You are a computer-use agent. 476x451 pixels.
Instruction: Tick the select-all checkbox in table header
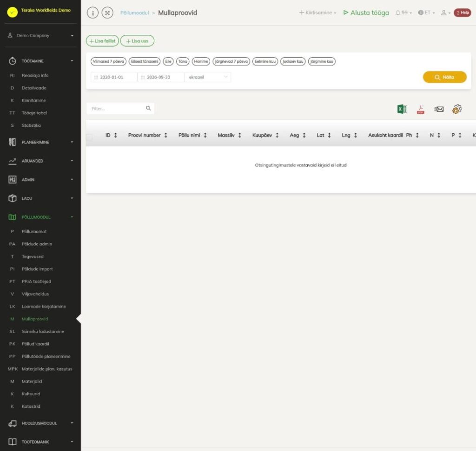coord(89,137)
